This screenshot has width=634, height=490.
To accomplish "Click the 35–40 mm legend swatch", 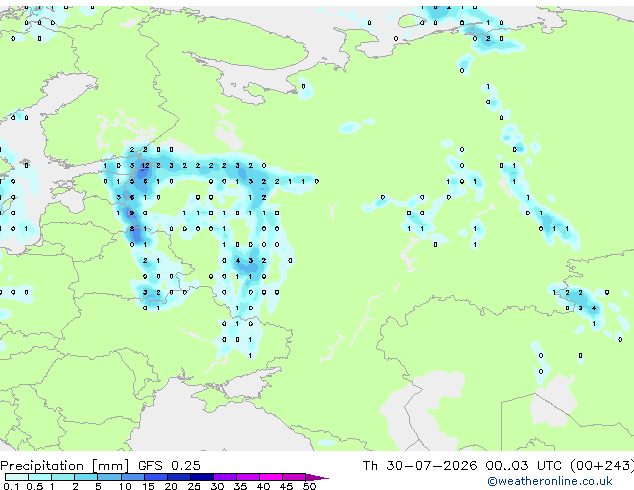I will (x=247, y=477).
